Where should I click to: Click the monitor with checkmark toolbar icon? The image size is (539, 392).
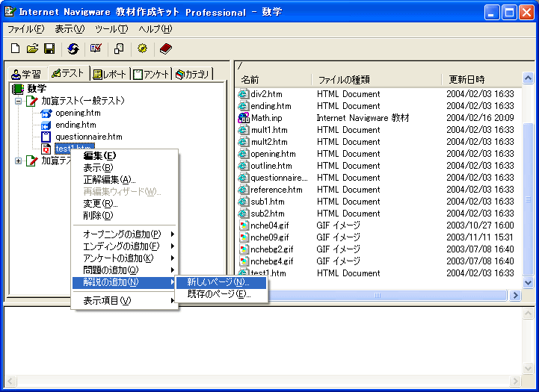tap(96, 49)
